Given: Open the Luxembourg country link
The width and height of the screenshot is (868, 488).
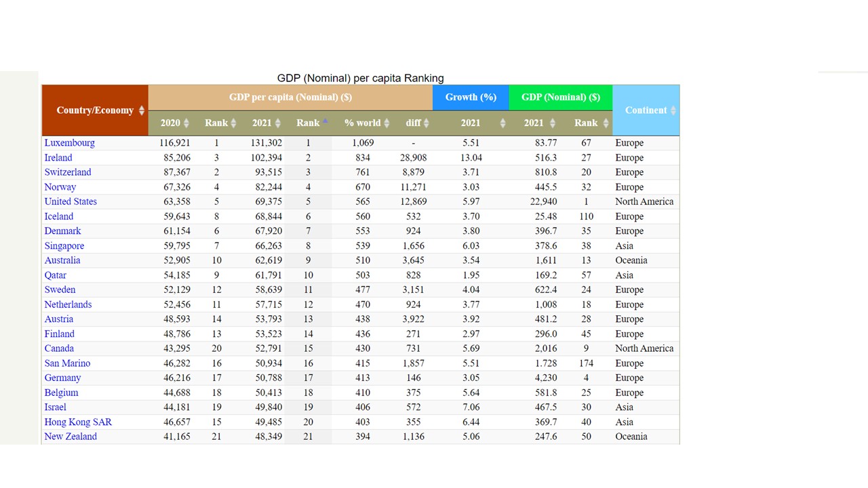Looking at the screenshot, I should pos(69,143).
